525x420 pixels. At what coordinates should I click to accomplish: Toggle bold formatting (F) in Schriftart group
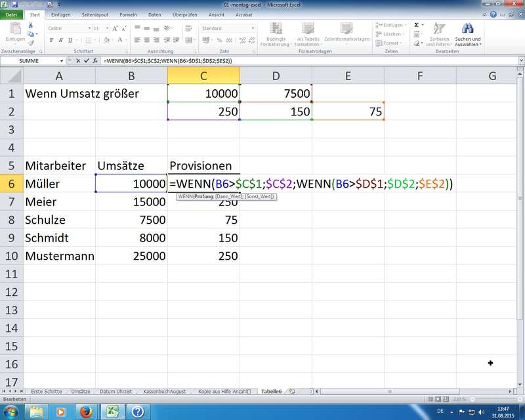point(51,39)
